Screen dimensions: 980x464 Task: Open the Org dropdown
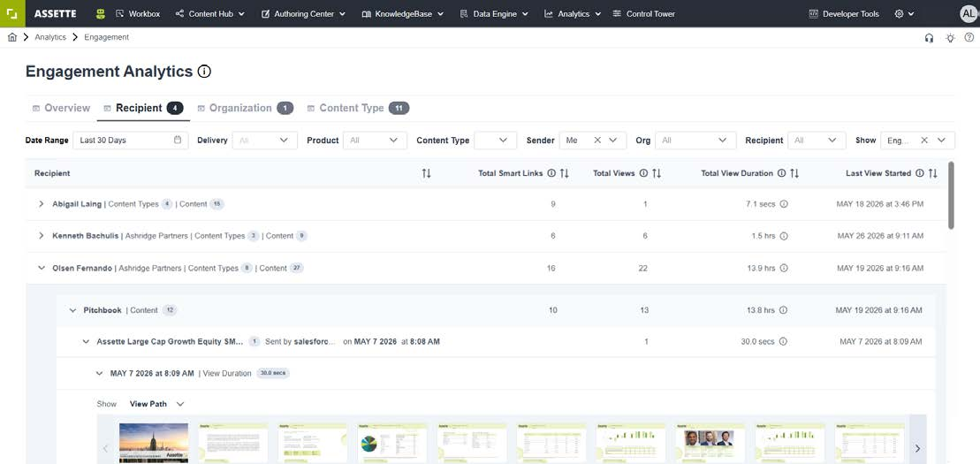click(x=695, y=140)
